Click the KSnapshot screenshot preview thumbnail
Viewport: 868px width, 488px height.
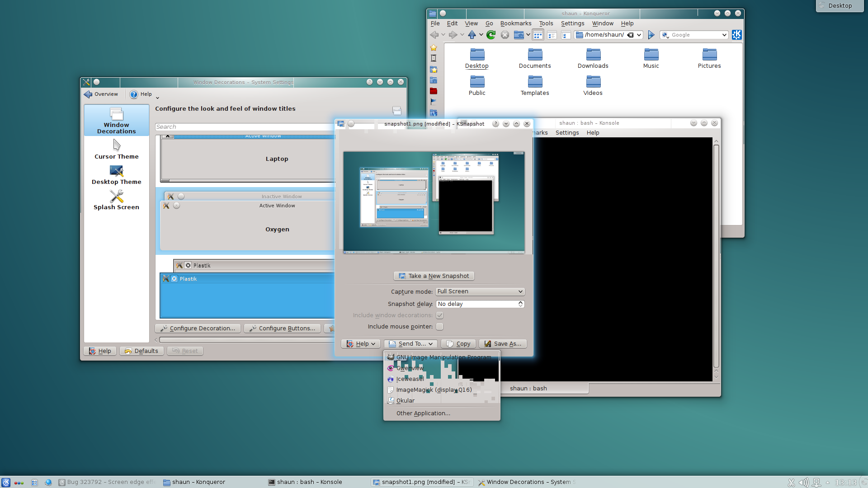click(x=434, y=202)
